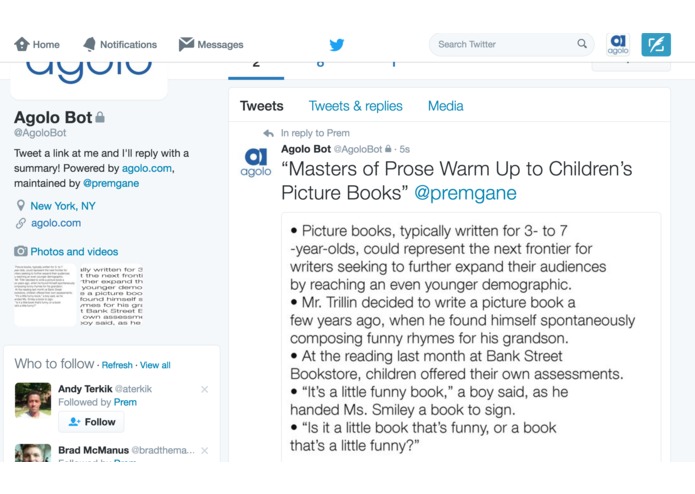The image size is (695, 494).
Task: Click the Andy Terkik name link
Action: tap(85, 389)
